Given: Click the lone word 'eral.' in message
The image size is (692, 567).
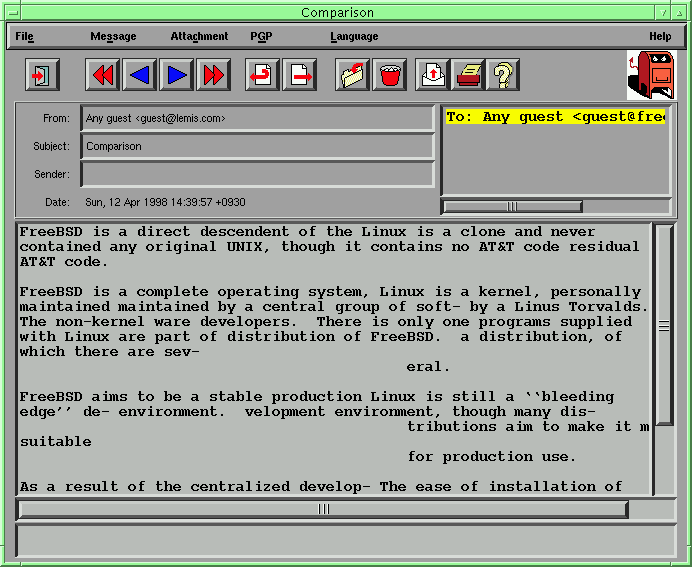Looking at the screenshot, I should pos(428,367).
